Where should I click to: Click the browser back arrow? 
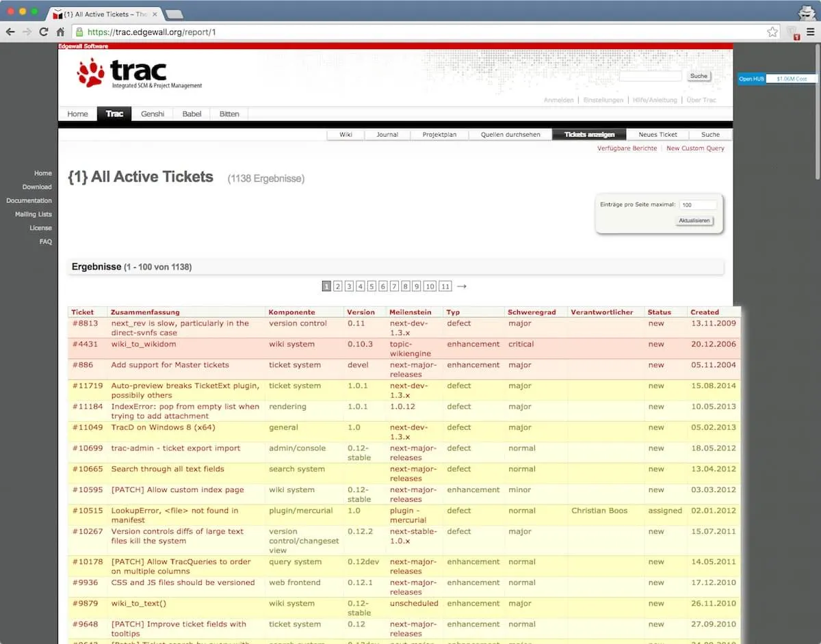pos(10,31)
